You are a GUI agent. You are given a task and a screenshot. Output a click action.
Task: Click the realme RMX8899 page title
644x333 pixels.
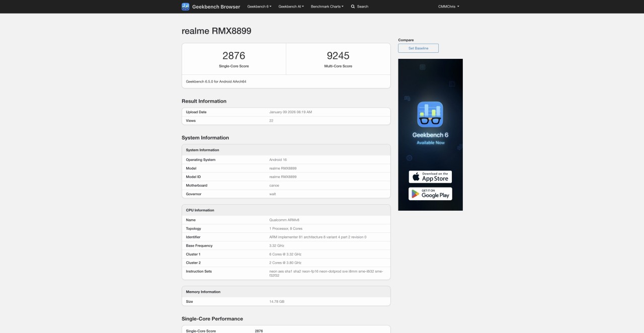tap(216, 31)
